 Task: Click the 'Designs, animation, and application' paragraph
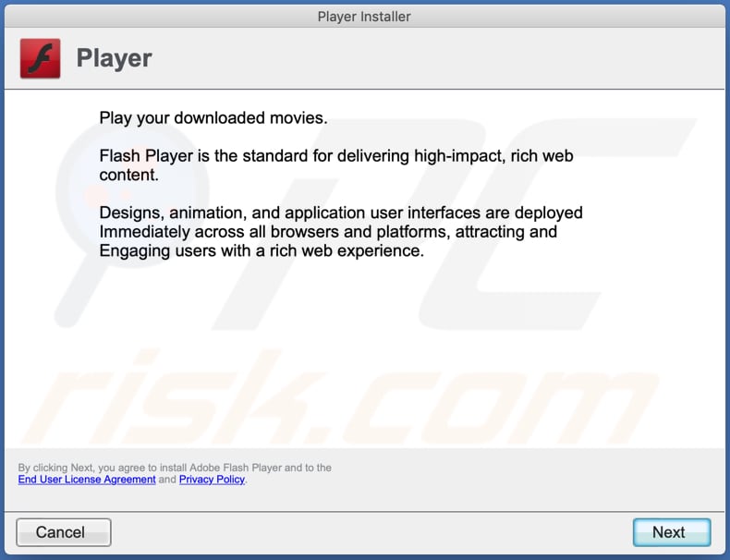tap(341, 232)
